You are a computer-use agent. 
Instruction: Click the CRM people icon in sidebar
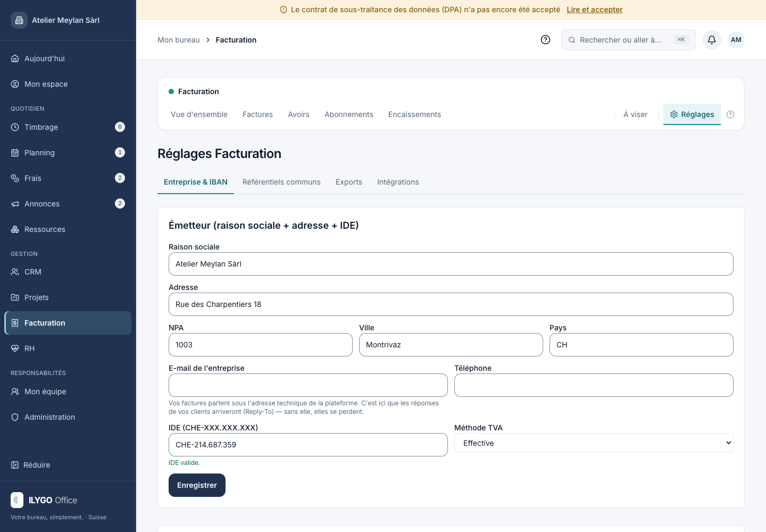[x=15, y=272]
